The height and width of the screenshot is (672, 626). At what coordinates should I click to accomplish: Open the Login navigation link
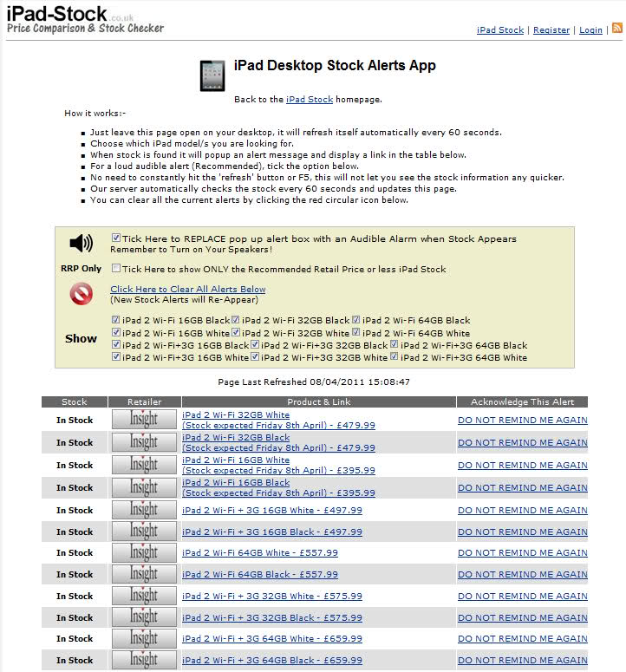(590, 30)
